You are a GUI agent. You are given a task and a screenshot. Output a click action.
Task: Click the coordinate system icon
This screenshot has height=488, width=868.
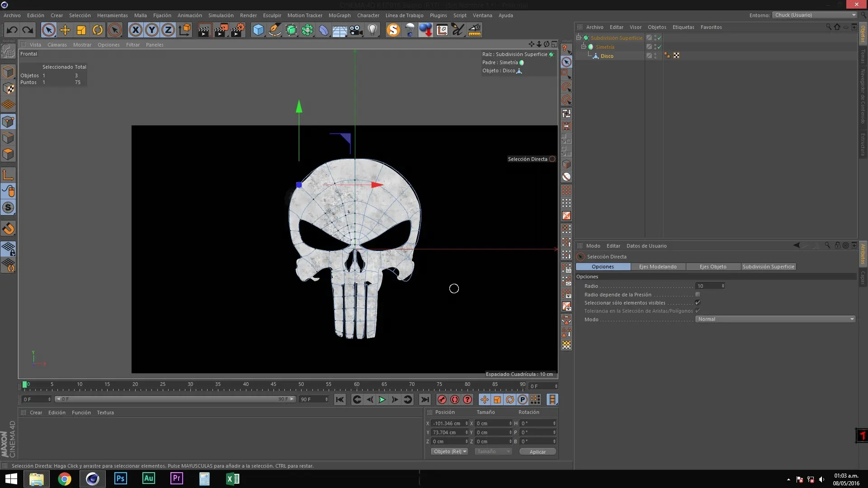pos(184,30)
